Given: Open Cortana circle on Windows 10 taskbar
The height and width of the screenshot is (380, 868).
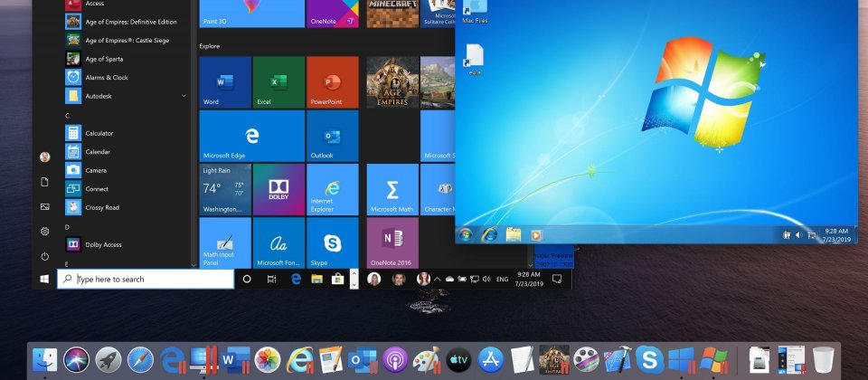Looking at the screenshot, I should pyautogui.click(x=247, y=280).
